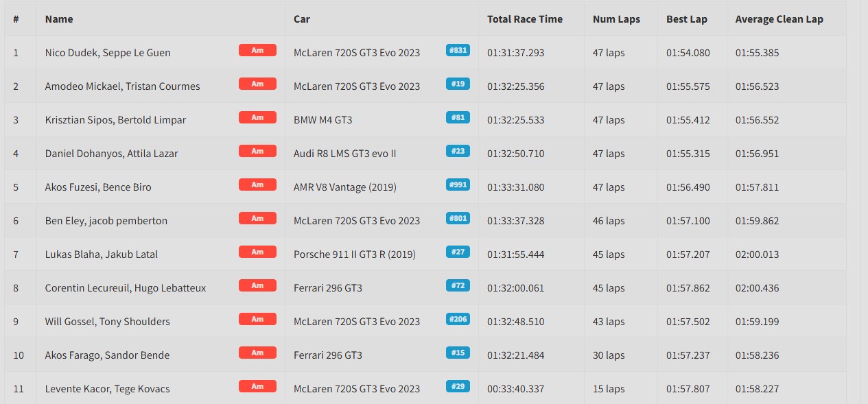The image size is (868, 404).
Task: Click the Am badge for Amodeo Mickael
Action: (x=257, y=84)
